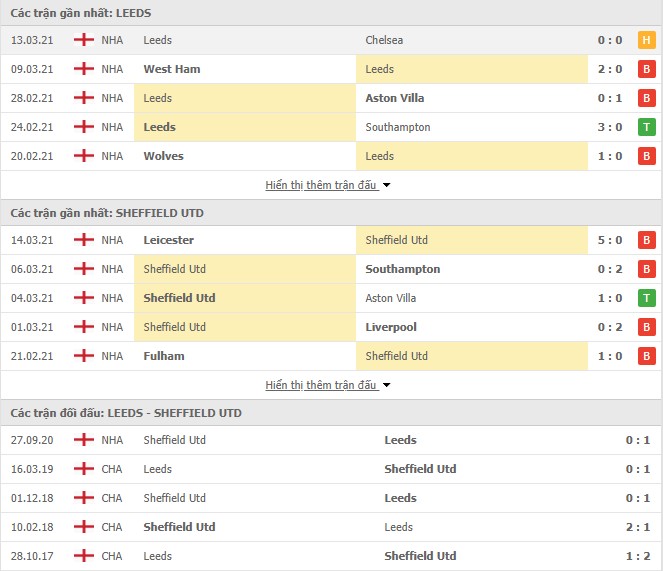Viewport: 663px width, 571px height.
Task: Select the CHA league label on 16.03.19 row
Action: pos(112,469)
